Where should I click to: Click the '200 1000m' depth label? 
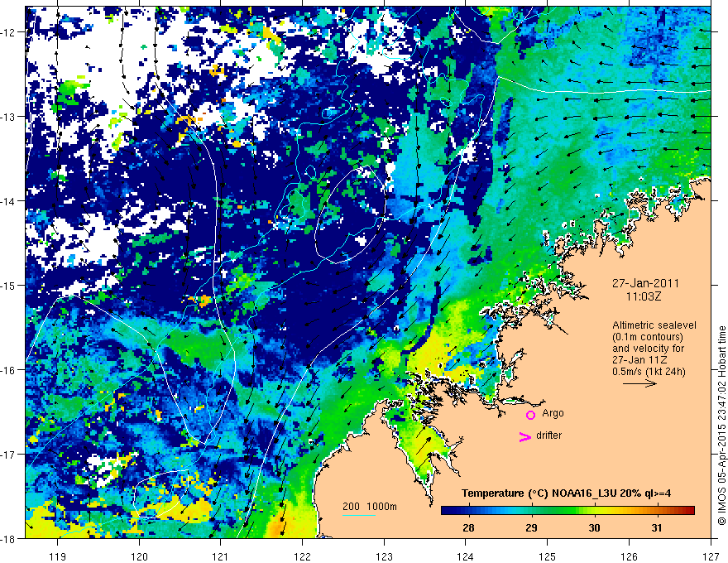click(370, 507)
